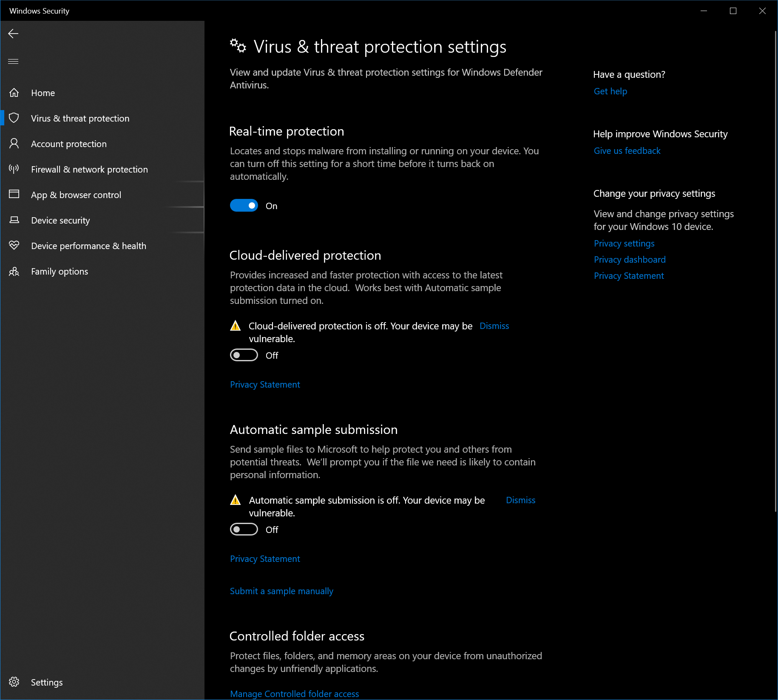Click the Settings gear icon
Image resolution: width=778 pixels, height=700 pixels.
pyautogui.click(x=14, y=682)
